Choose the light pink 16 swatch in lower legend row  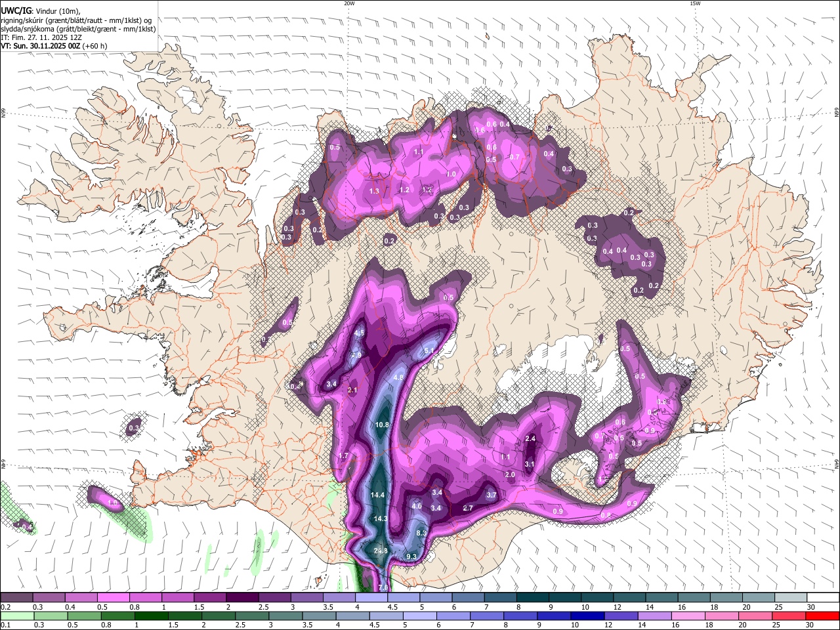click(x=688, y=616)
